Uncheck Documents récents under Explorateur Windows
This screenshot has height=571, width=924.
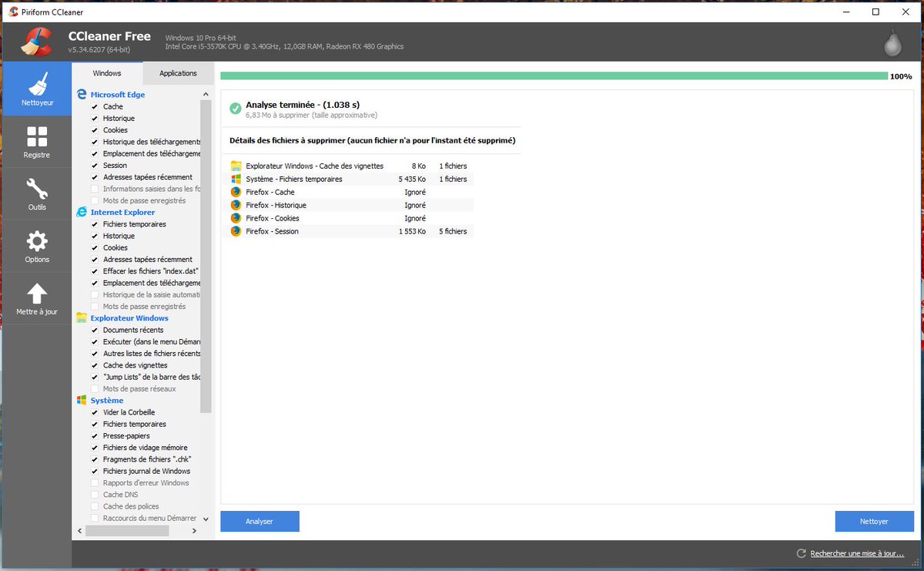pyautogui.click(x=95, y=330)
